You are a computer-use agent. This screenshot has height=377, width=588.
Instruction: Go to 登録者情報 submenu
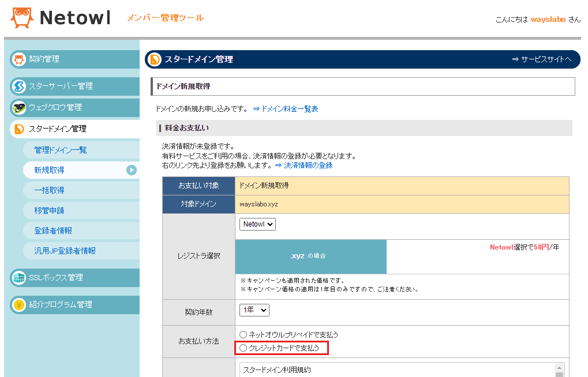(x=81, y=231)
